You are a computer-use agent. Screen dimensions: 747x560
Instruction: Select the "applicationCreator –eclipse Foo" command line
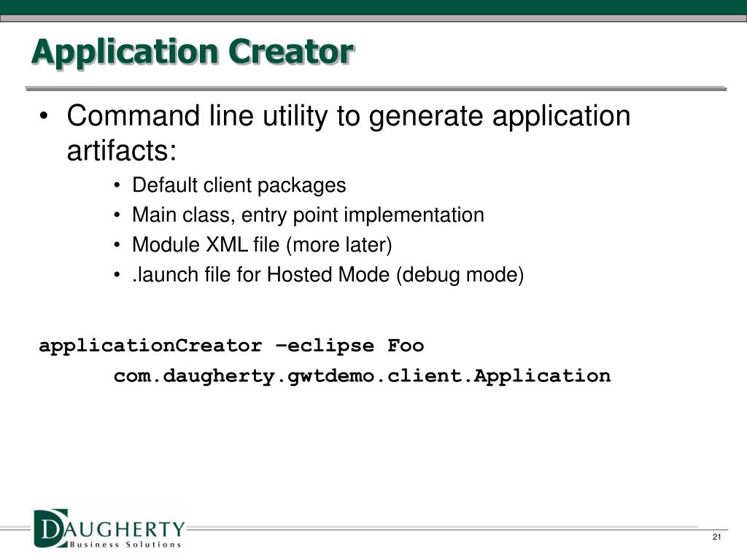[231, 346]
